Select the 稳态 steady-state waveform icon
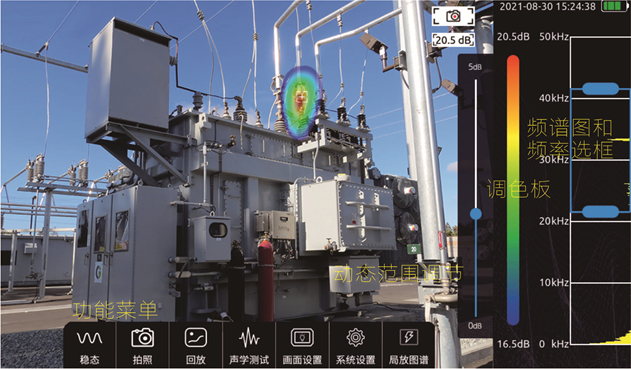 coord(89,338)
